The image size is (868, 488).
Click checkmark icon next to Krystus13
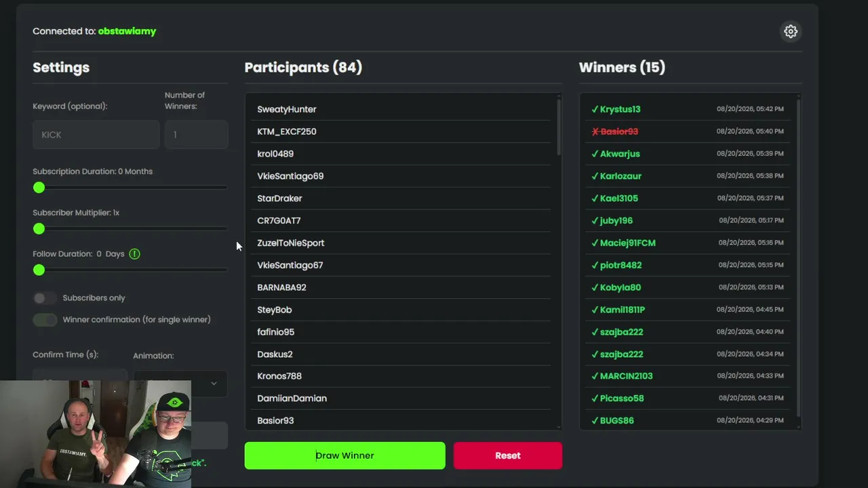pyautogui.click(x=595, y=109)
